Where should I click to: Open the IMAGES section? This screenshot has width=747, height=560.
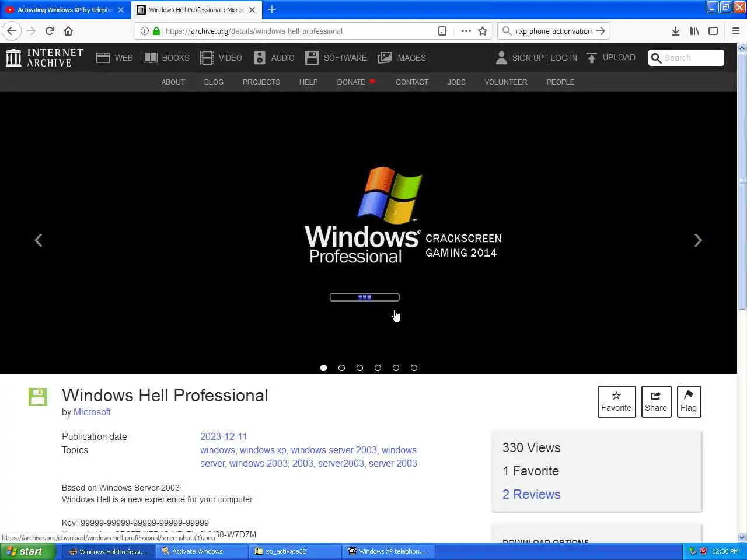[402, 58]
